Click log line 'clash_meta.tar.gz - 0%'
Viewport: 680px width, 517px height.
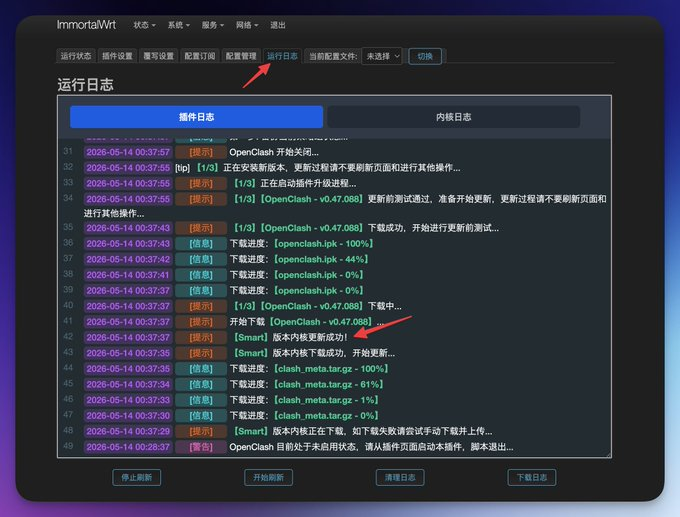point(304,416)
